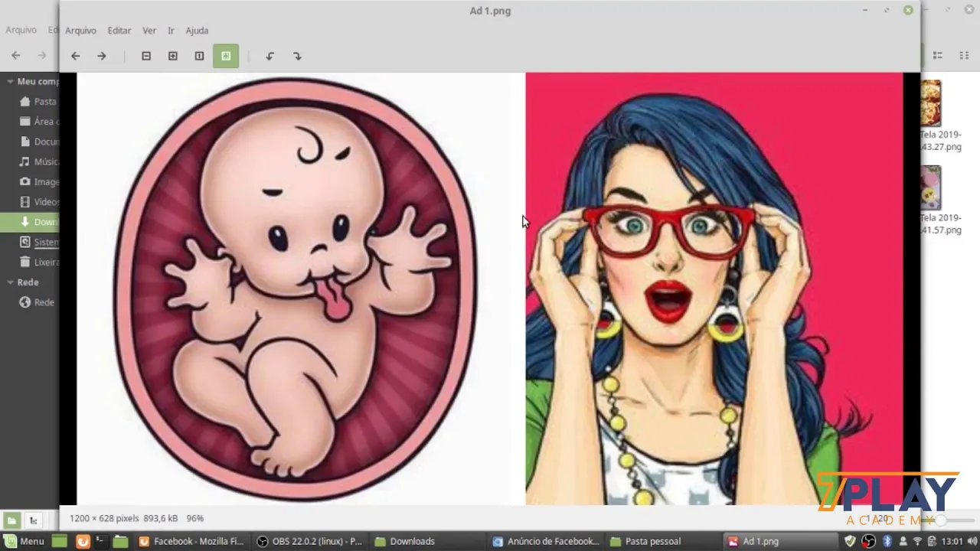Viewport: 980px width, 551px height.
Task: Open Imagens folder in sidebar
Action: (38, 181)
